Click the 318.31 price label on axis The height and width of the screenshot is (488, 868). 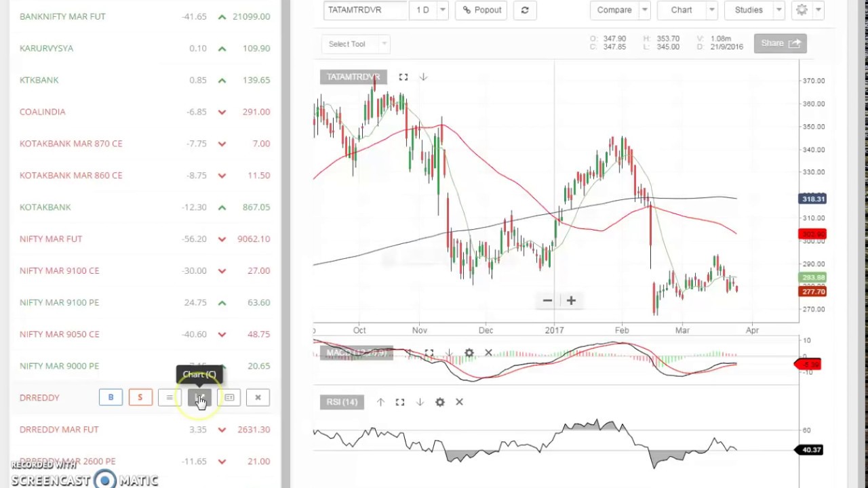(813, 199)
